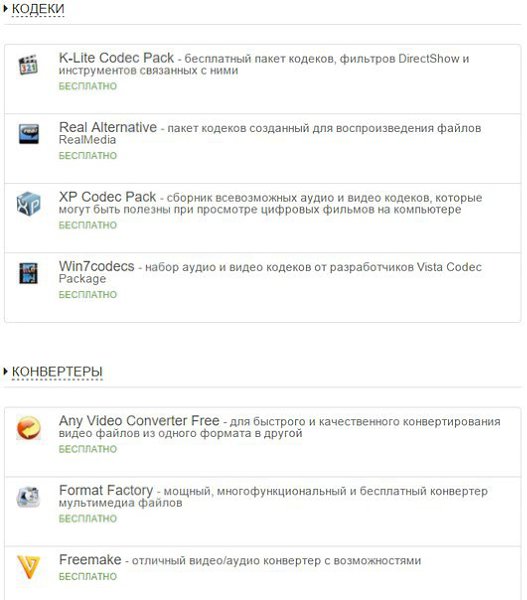527x600 pixels.
Task: Click the Format Factory icon
Action: (28, 497)
